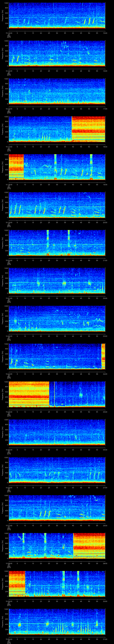Click the 15:18:00 start time label
Image resolution: width=114 pixels, height=644 pixels.
(9, 184)
